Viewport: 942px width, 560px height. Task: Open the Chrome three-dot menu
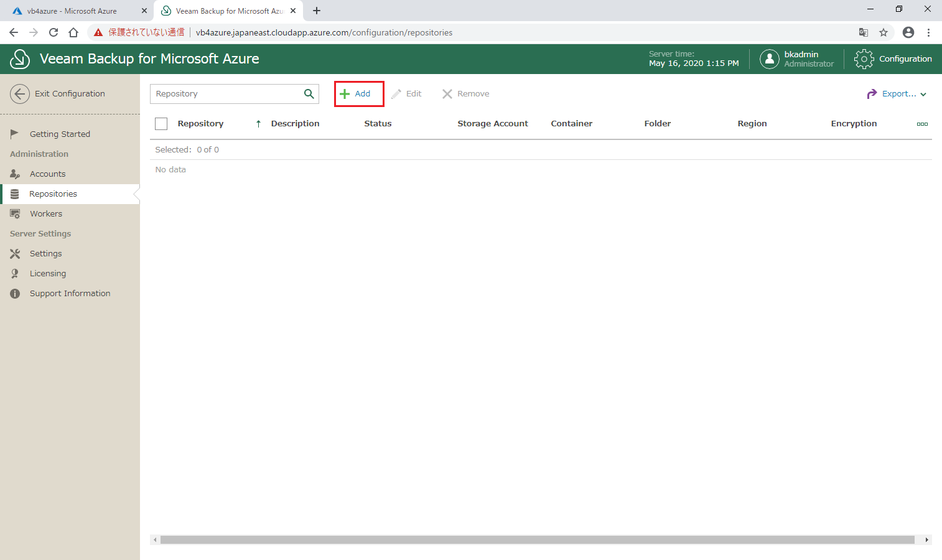click(928, 32)
